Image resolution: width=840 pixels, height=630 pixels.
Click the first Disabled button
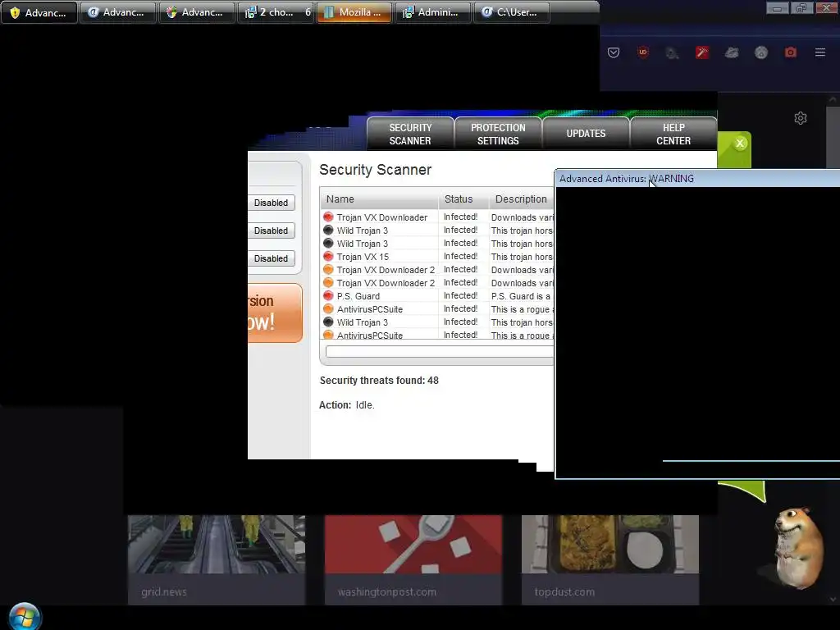(271, 203)
